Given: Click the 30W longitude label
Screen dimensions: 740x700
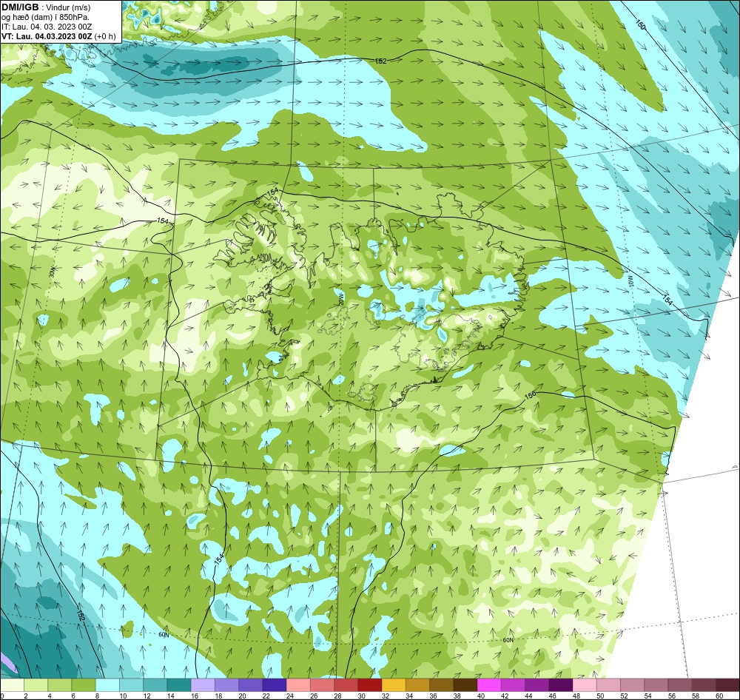Looking at the screenshot, I should [53, 272].
